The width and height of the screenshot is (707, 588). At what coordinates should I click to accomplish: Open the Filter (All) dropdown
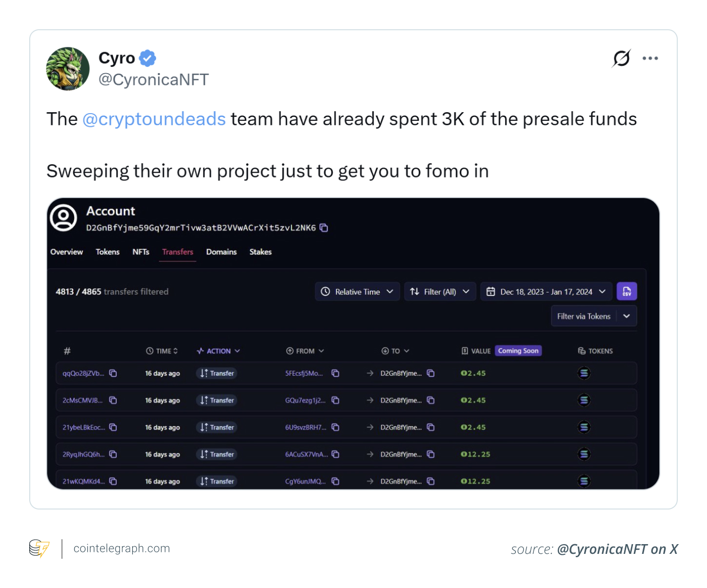439,291
